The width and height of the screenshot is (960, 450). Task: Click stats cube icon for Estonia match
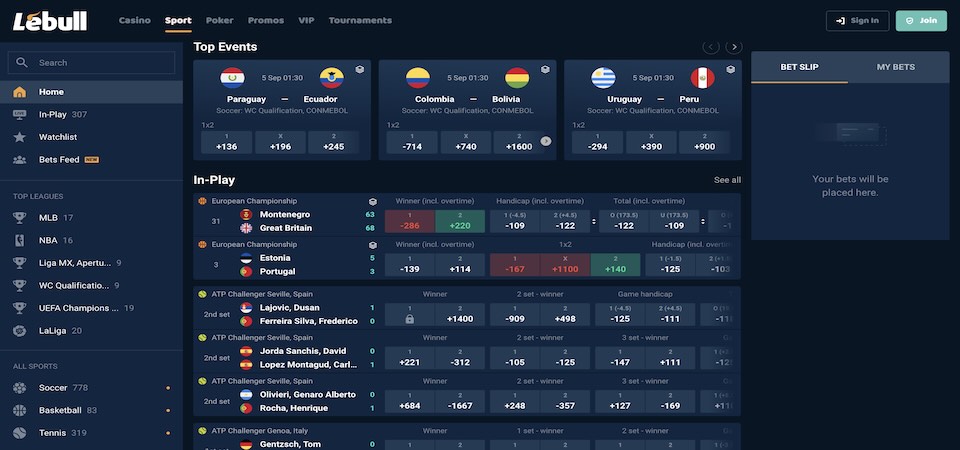coord(372,245)
